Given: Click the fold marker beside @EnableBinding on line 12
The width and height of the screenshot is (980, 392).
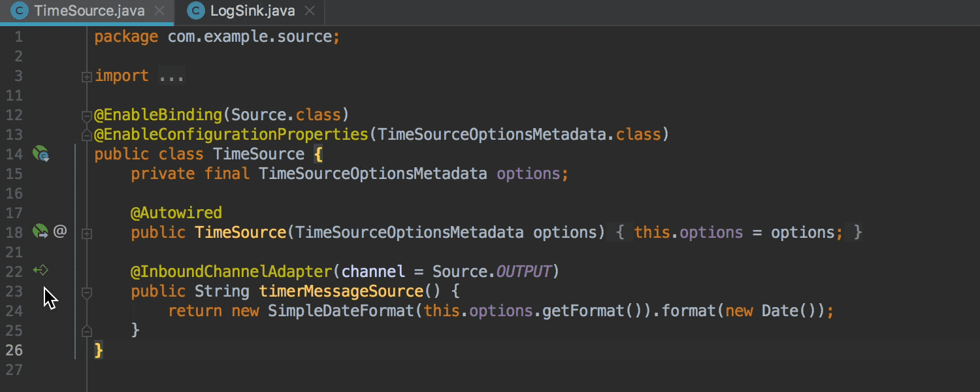Looking at the screenshot, I should (86, 116).
